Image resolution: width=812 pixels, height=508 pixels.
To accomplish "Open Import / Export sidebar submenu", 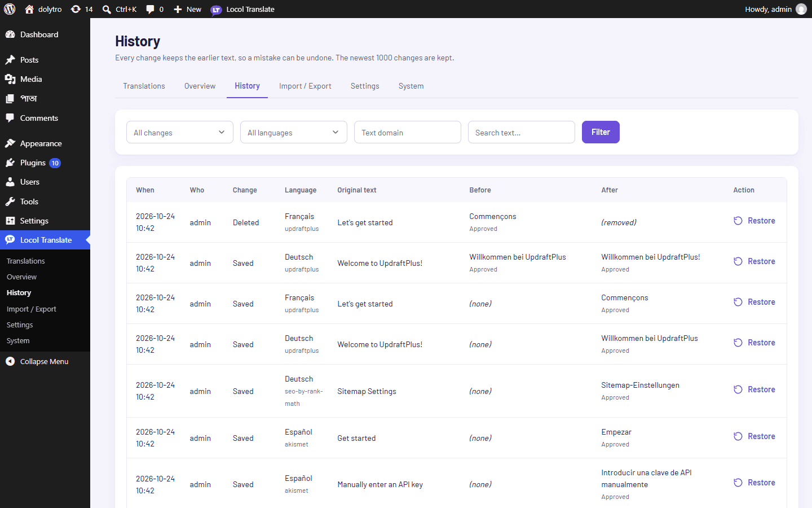I will point(45,309).
